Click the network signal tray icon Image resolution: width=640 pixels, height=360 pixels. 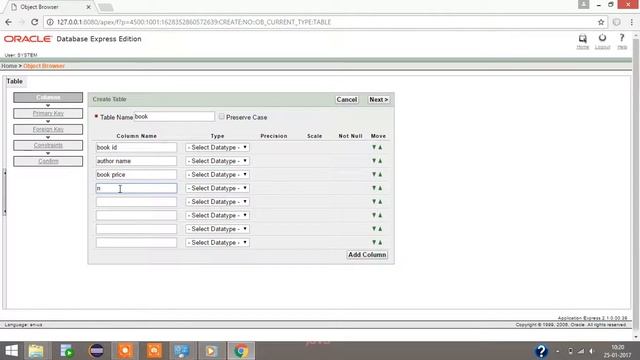(x=580, y=351)
